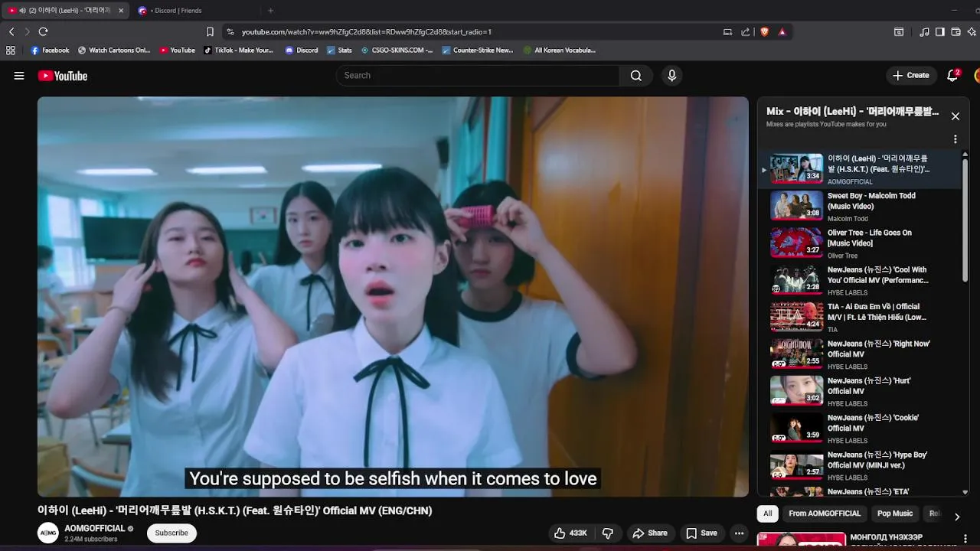Play Sweet Boy by Malcolm Todd

click(860, 206)
